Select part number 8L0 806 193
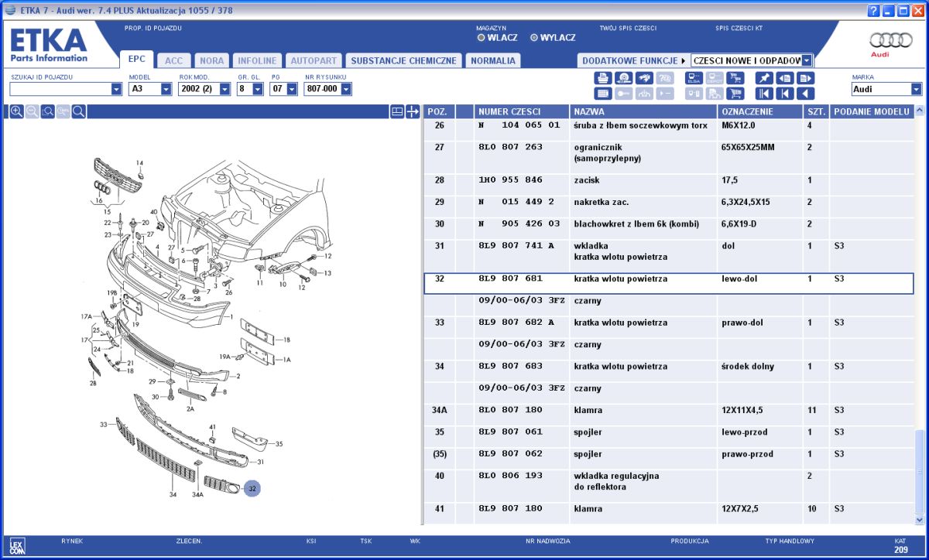 511,476
